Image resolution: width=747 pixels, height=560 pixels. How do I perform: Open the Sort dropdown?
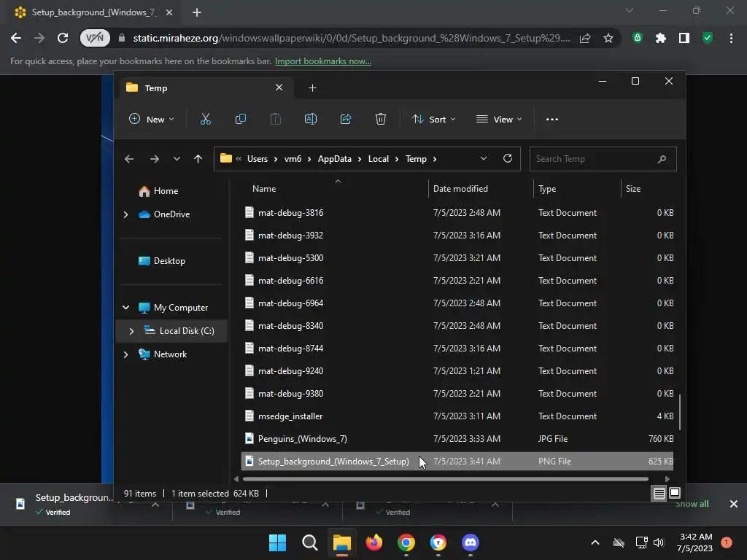pyautogui.click(x=434, y=119)
